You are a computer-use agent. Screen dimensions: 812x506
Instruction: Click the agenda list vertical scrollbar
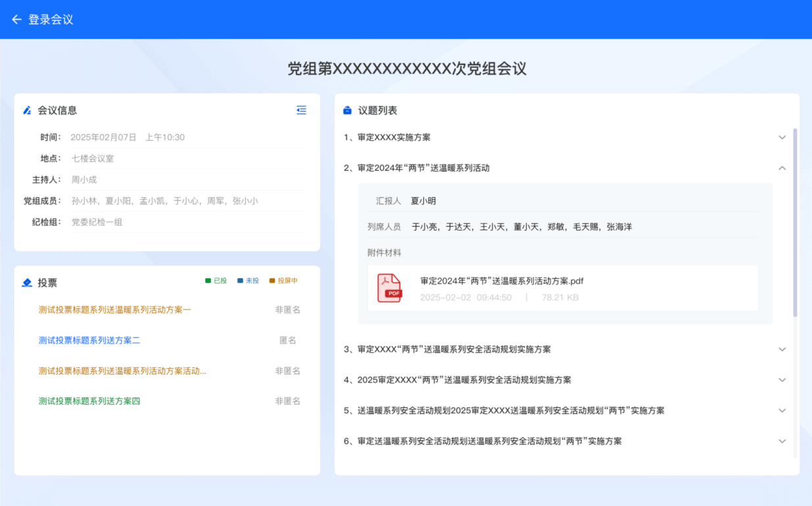pyautogui.click(x=795, y=223)
